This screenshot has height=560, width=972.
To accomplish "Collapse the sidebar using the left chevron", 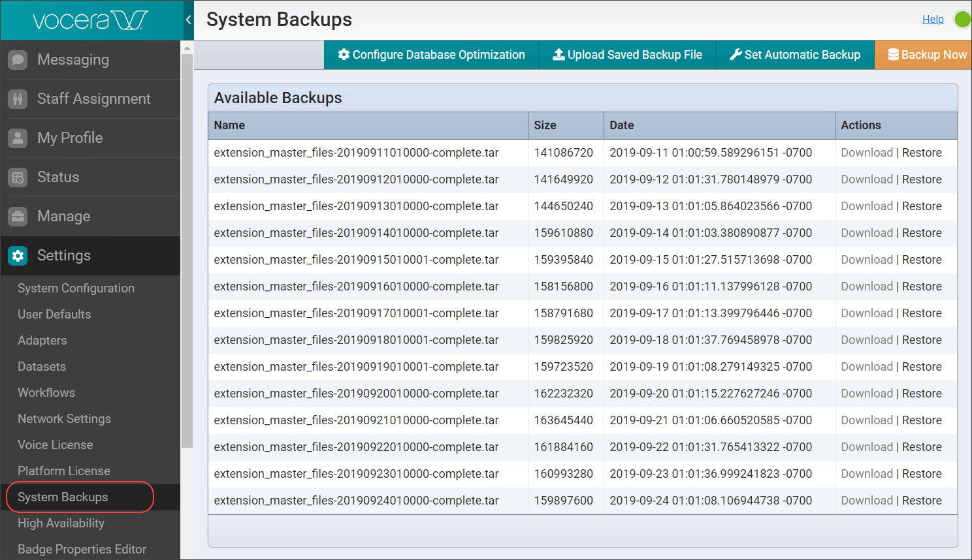I will click(x=189, y=20).
